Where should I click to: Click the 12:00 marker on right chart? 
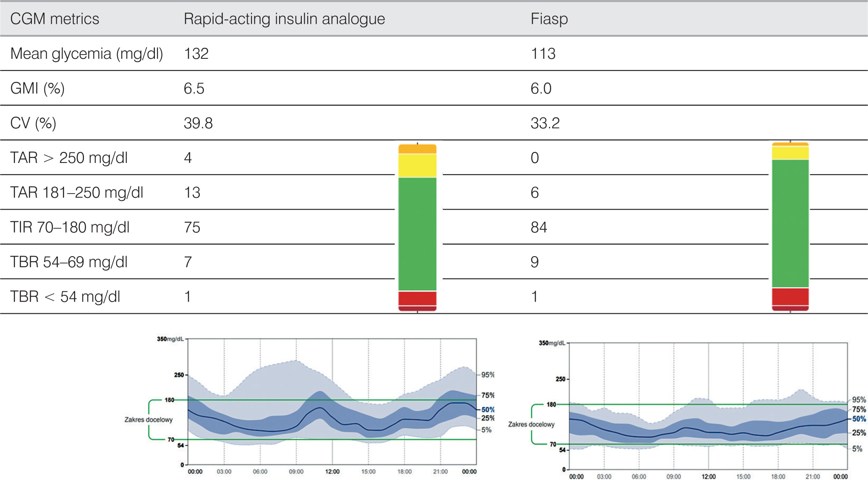(x=709, y=476)
